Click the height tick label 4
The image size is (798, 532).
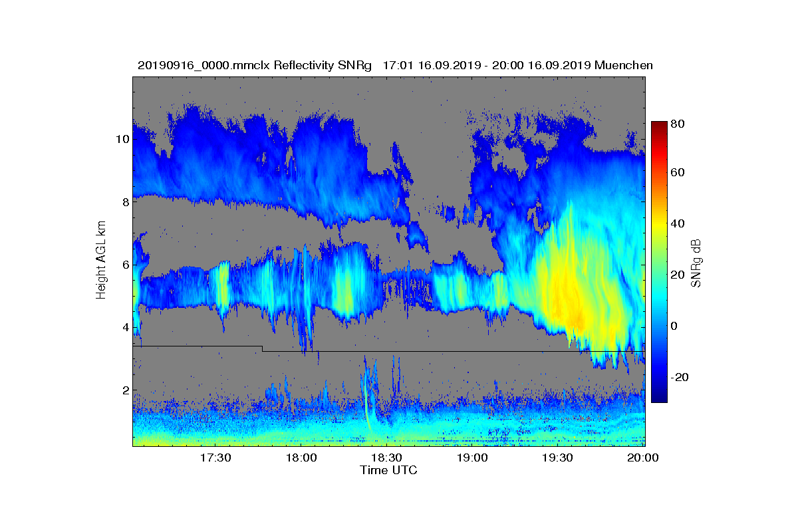125,327
